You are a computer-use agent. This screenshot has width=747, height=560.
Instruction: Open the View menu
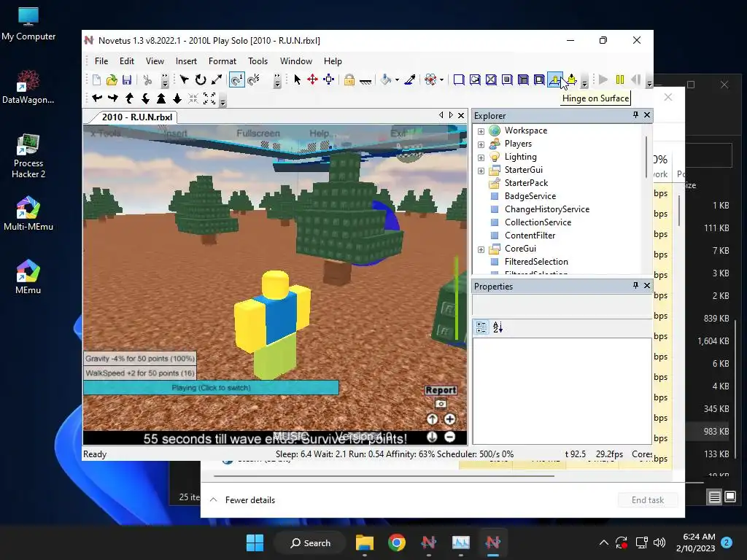(155, 61)
